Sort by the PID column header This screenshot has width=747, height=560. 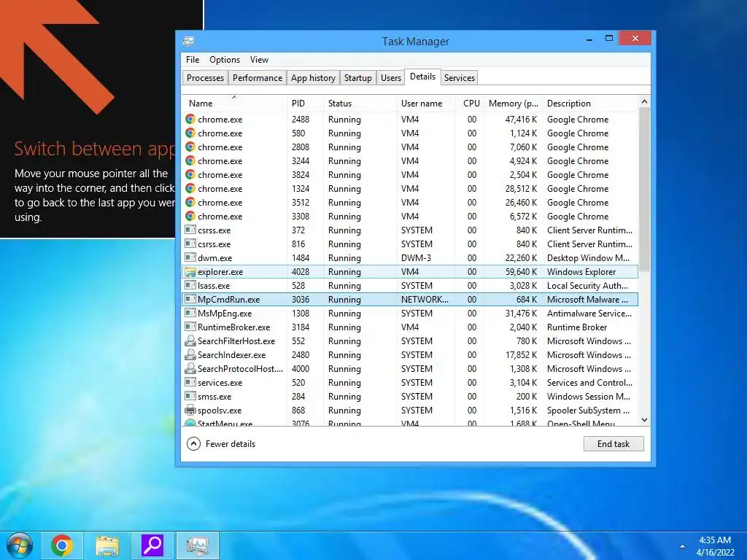(x=305, y=104)
